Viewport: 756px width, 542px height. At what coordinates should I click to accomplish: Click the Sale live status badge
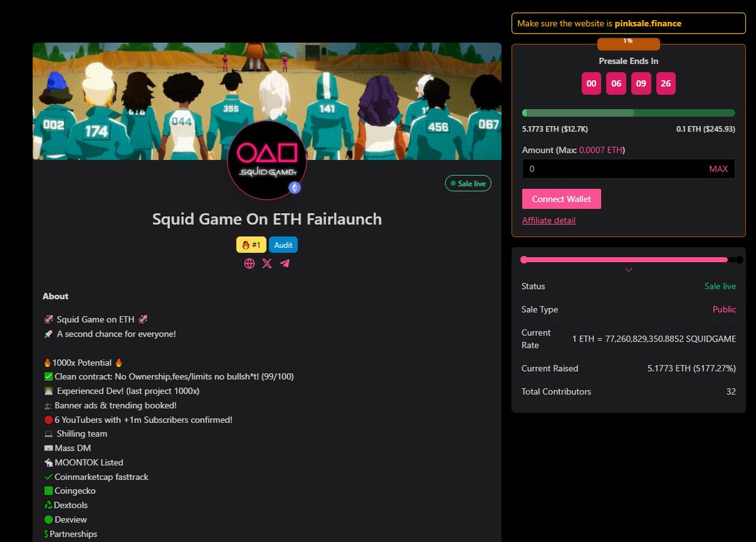[x=468, y=184]
